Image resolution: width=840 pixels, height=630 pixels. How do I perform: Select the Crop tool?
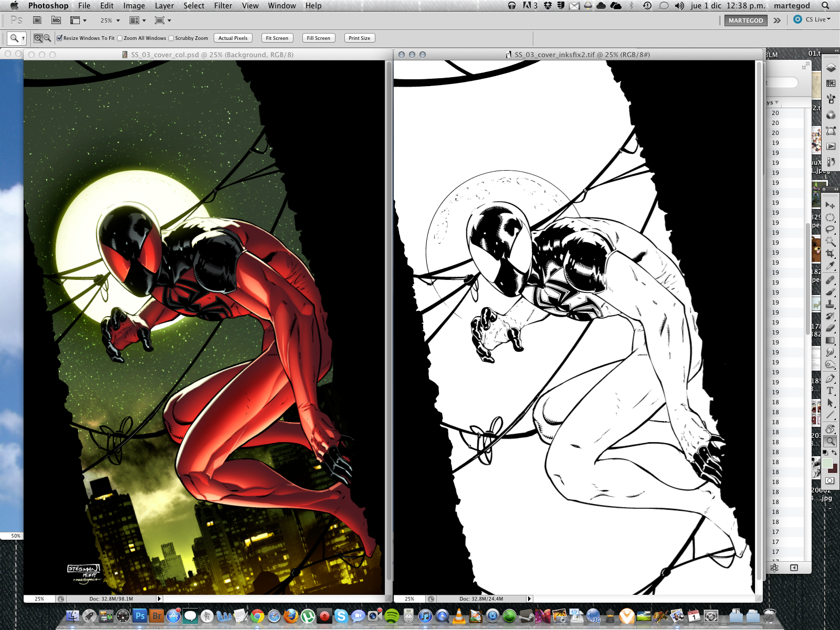pyautogui.click(x=830, y=253)
